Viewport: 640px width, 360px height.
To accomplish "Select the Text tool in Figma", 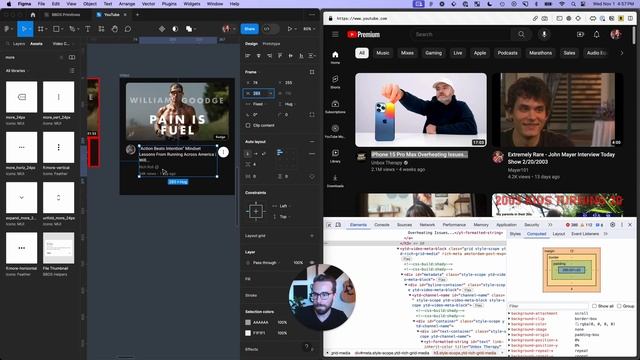I will coord(88,29).
